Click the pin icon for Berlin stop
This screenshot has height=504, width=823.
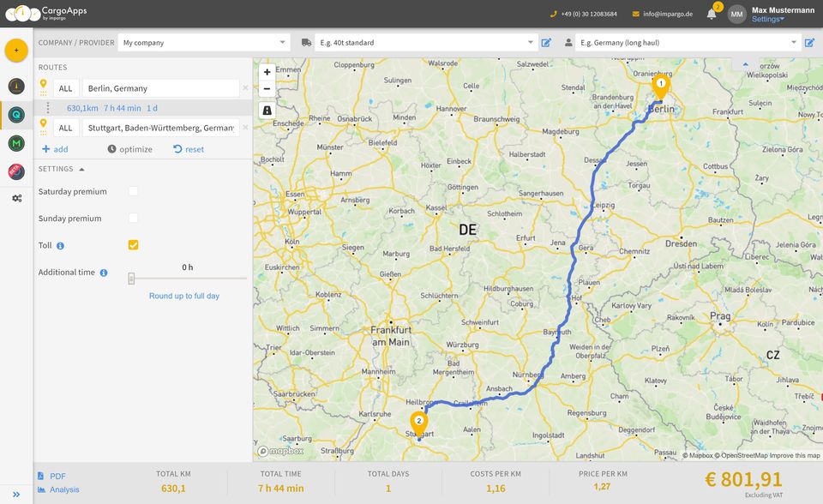[44, 86]
